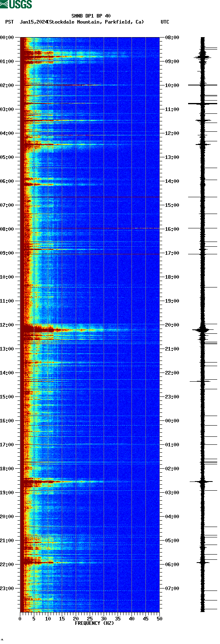Viewport: 220px width, 644px height.
Task: Click 'Stockdale Mountain, Parkfield, Ca' station text
Action: (x=95, y=22)
